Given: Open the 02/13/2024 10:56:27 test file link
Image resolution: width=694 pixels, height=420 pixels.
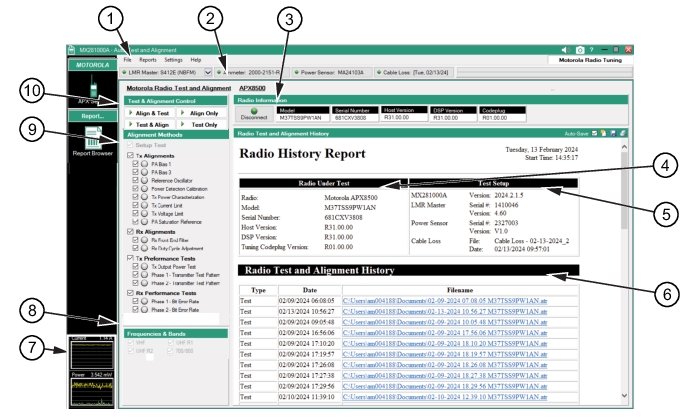Looking at the screenshot, I should tap(445, 312).
